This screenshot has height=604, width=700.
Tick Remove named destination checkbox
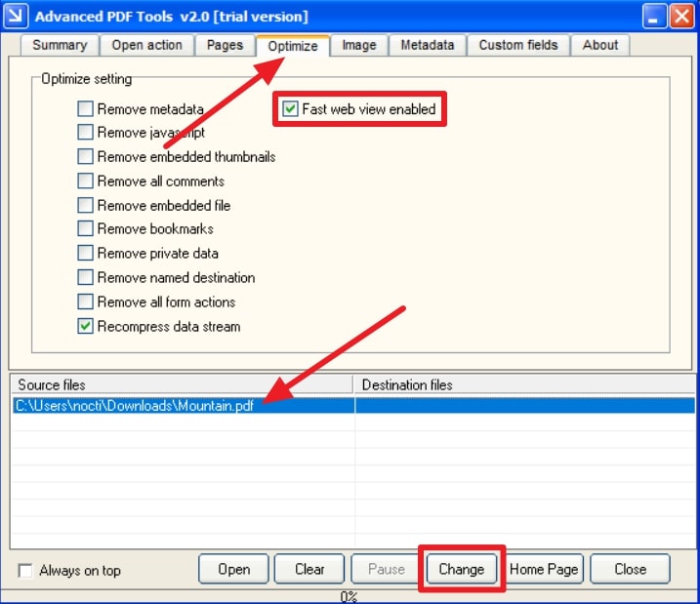point(85,277)
